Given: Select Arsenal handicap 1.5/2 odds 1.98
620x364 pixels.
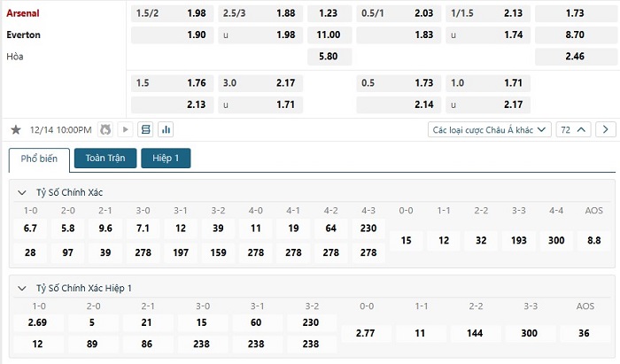Looking at the screenshot, I should tap(171, 13).
